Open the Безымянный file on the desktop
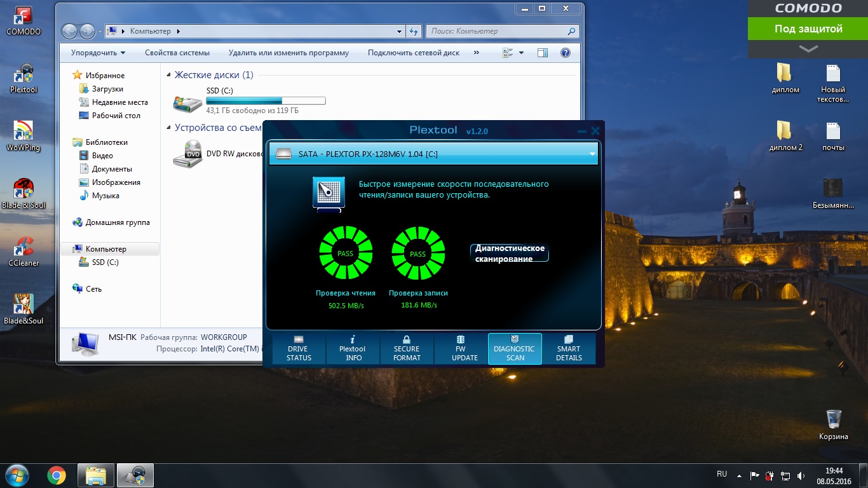The image size is (868, 488). (x=833, y=194)
